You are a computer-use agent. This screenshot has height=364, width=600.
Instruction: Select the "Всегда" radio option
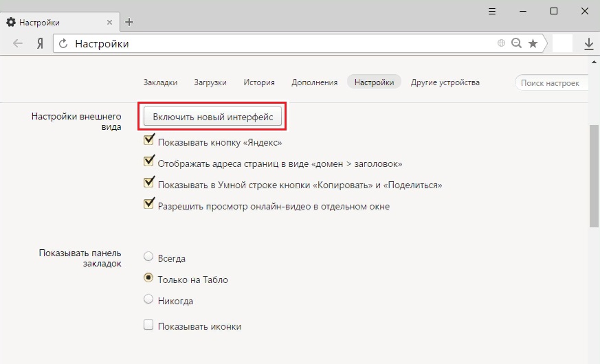click(x=148, y=258)
